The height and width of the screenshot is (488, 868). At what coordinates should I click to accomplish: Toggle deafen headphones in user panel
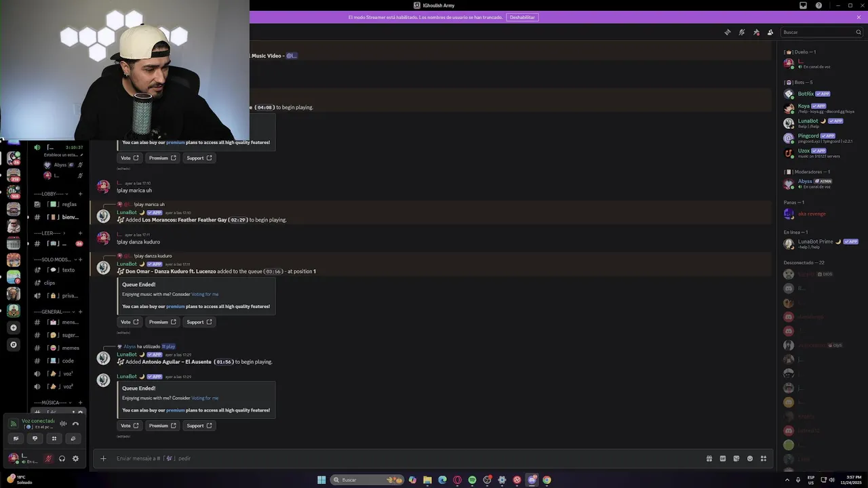tap(62, 459)
